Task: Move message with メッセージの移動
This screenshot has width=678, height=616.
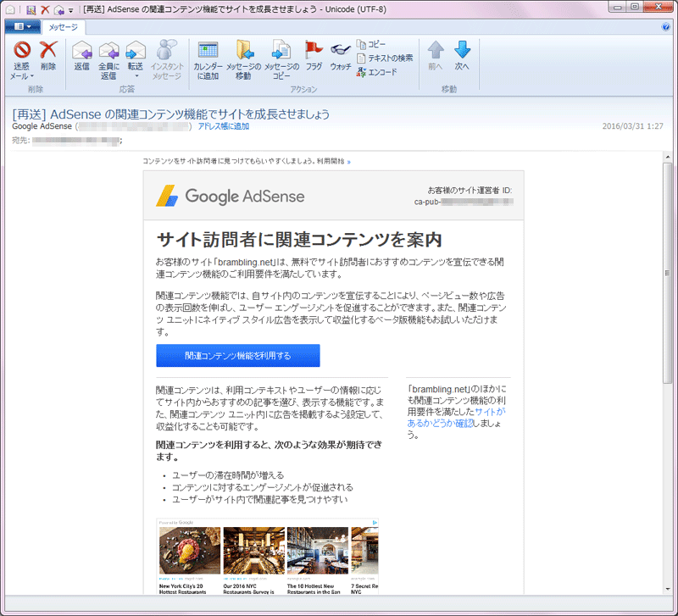Action: (243, 60)
